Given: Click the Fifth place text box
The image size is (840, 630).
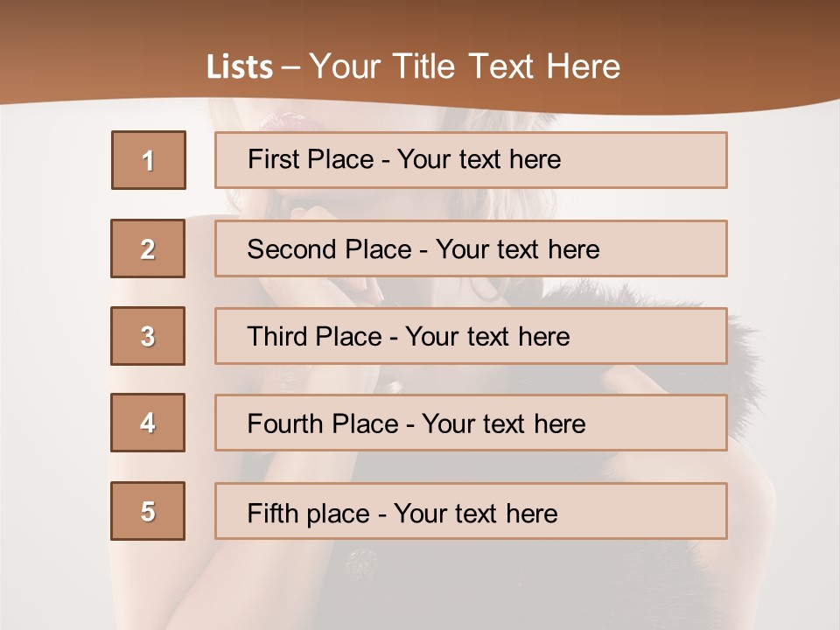Looking at the screenshot, I should [x=471, y=511].
